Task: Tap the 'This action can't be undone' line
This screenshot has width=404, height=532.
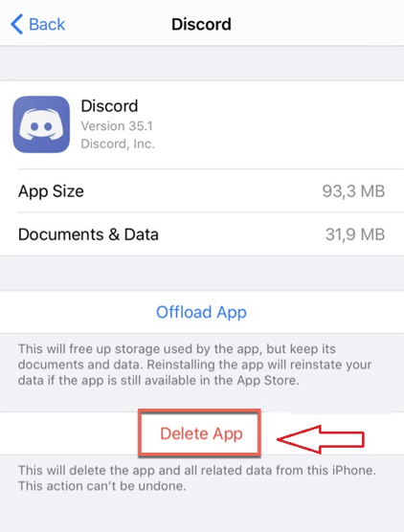Action: [x=101, y=486]
